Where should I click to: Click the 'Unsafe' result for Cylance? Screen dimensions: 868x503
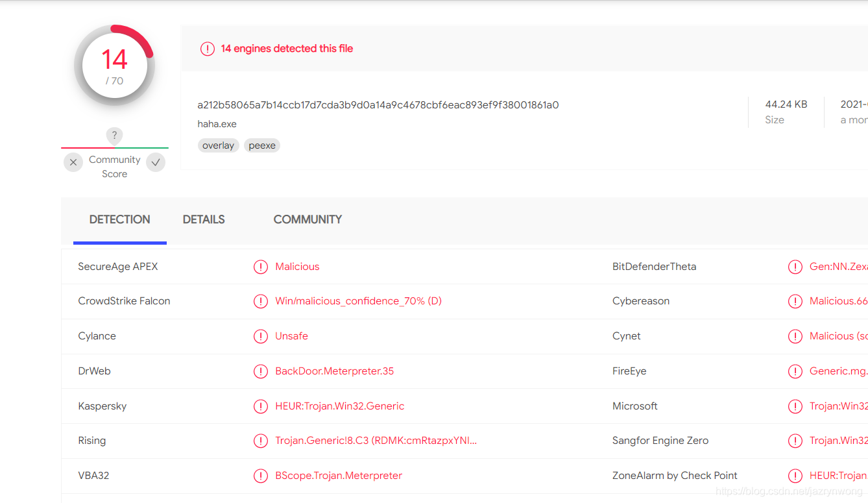[x=291, y=336]
